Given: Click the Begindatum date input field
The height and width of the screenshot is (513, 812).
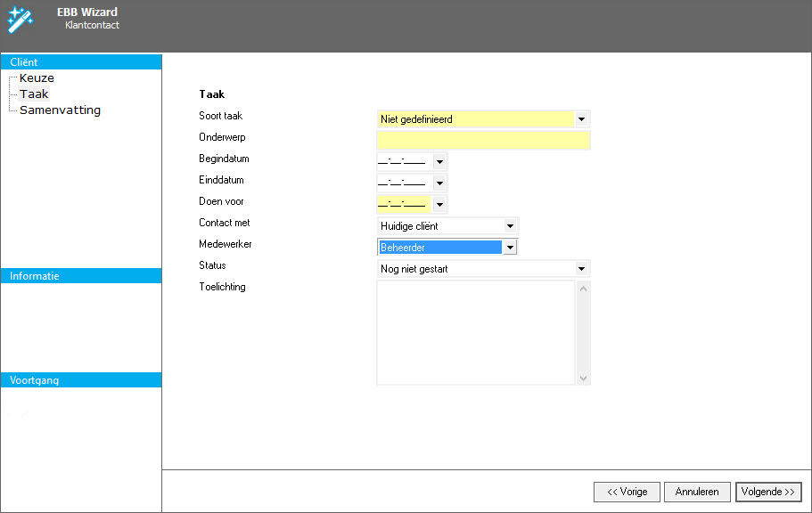Looking at the screenshot, I should pos(403,162).
